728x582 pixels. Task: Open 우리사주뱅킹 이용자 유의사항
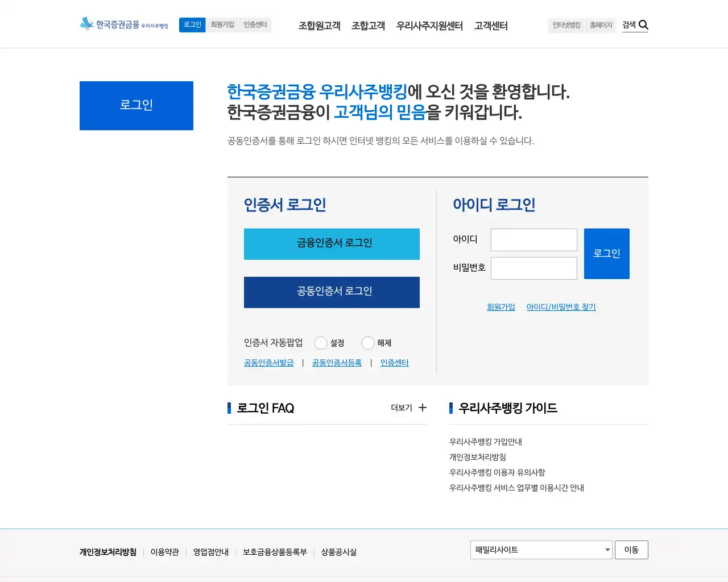(497, 472)
